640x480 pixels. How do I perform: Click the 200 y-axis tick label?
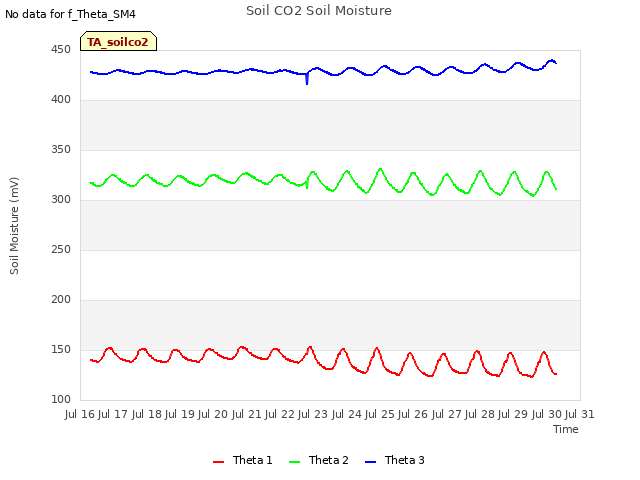click(x=61, y=300)
